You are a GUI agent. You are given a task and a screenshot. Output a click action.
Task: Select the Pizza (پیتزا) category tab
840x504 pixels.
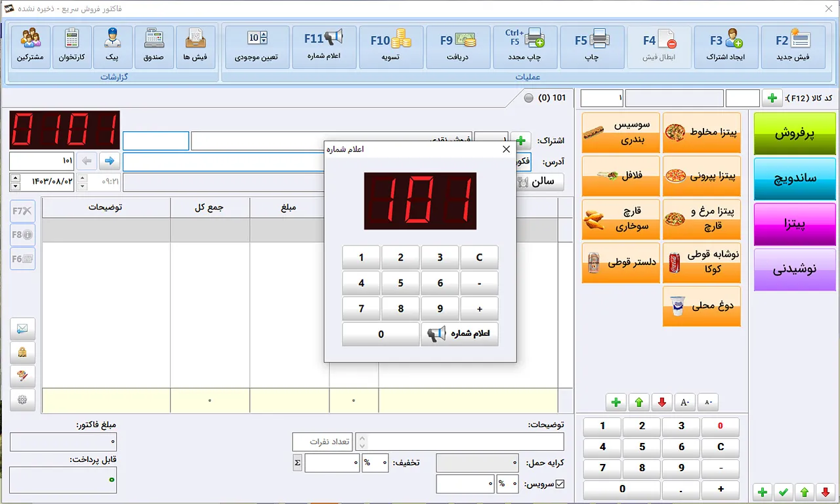point(795,224)
